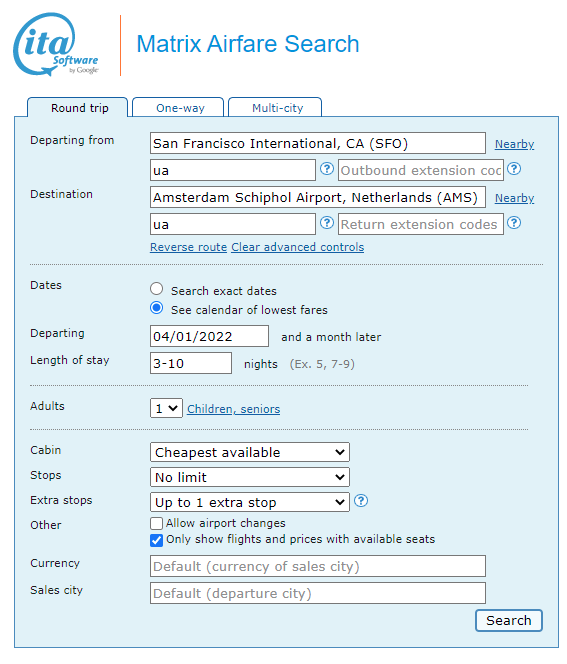
Task: Open help icon next to destination routing codes
Action: pos(326,222)
